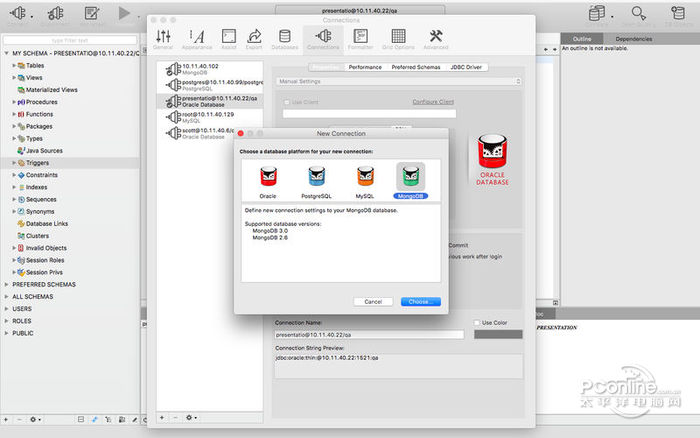Open Connections preferences pane
The height and width of the screenshot is (438, 700).
(x=323, y=39)
